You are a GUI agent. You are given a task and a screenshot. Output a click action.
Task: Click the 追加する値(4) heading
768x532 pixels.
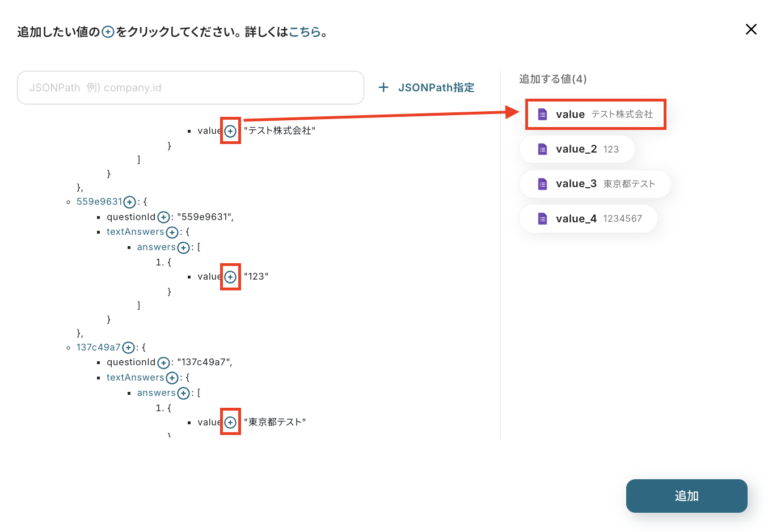click(x=553, y=79)
